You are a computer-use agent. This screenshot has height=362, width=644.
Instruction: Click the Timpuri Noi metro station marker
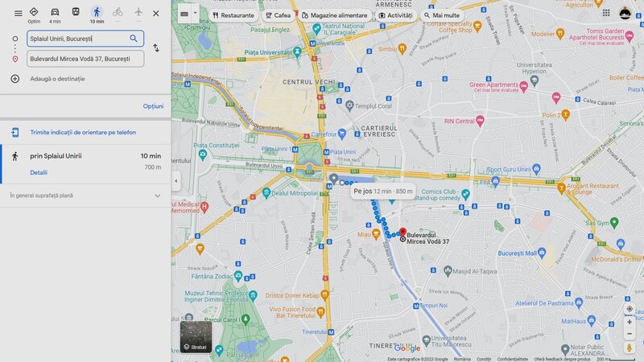416,306
